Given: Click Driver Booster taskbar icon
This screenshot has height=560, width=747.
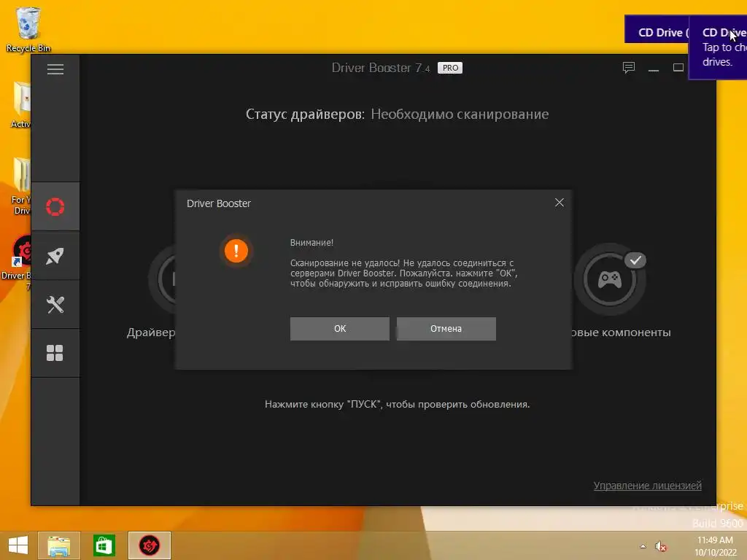Looking at the screenshot, I should 149,545.
